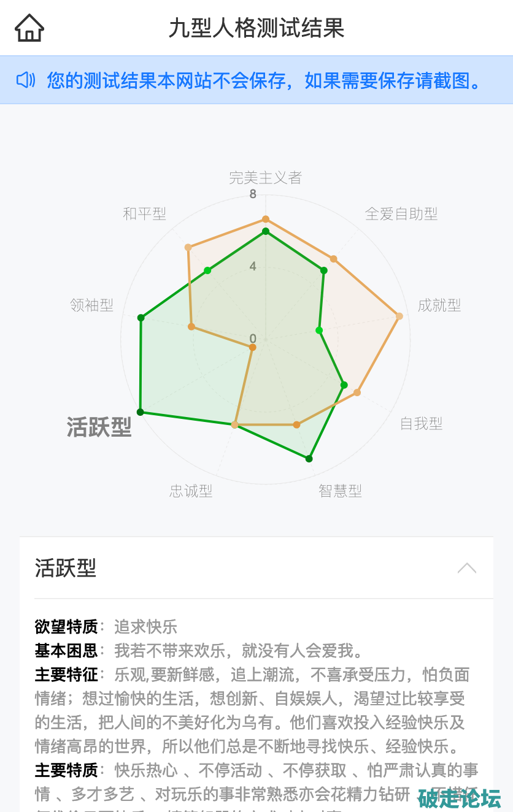Click the speaker announcement icon
Image resolution: width=513 pixels, height=812 pixels.
point(26,80)
